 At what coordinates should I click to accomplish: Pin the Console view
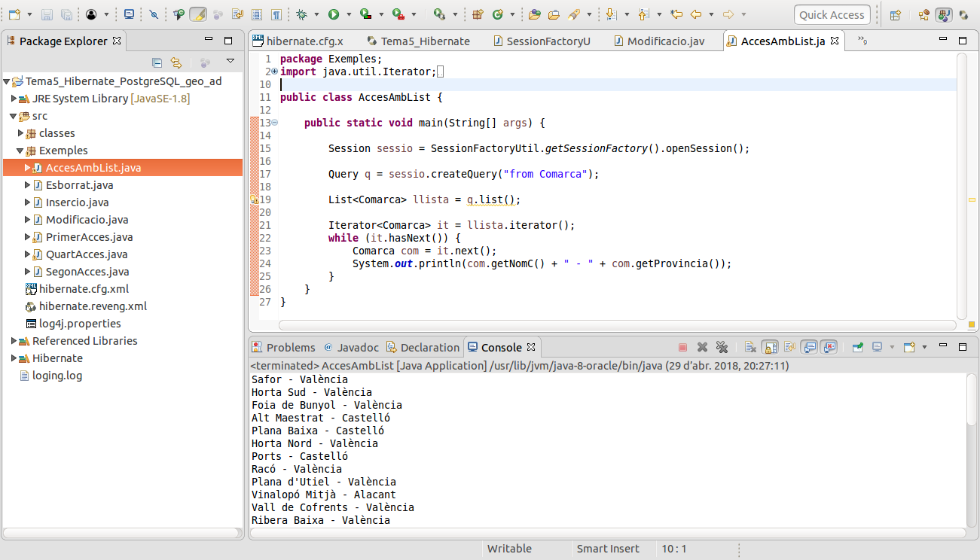(857, 347)
